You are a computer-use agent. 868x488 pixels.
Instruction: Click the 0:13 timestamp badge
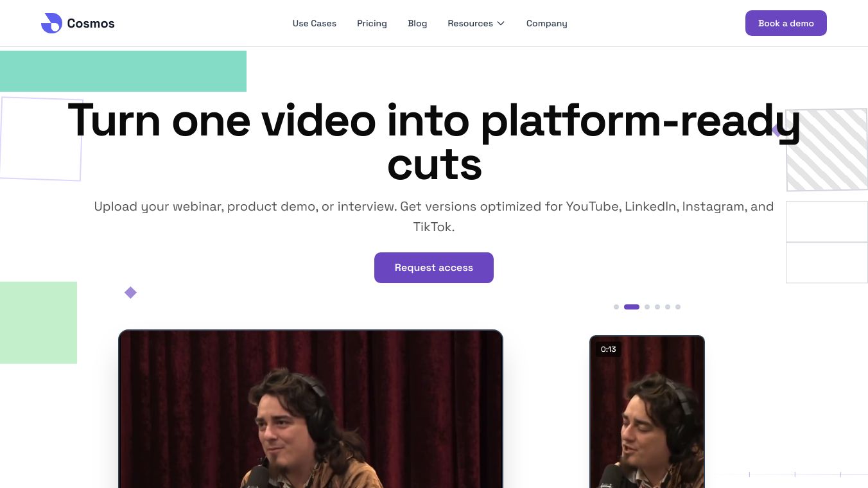tap(609, 349)
